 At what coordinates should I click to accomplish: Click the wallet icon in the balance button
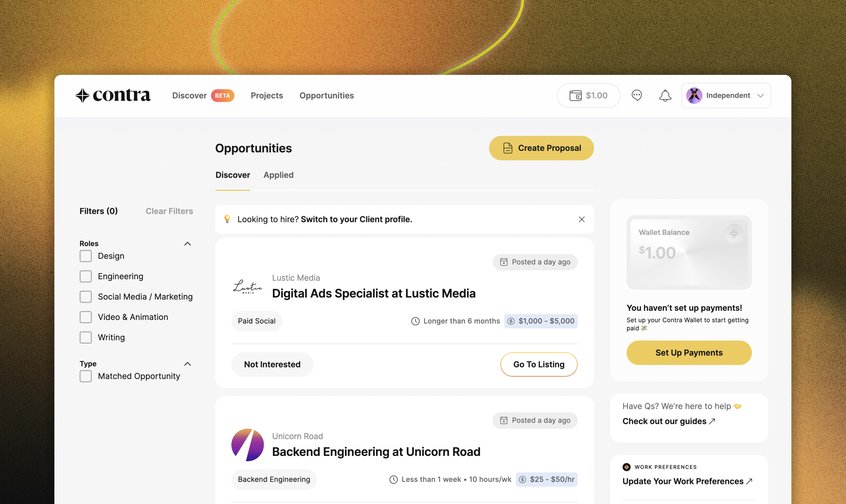pos(575,95)
